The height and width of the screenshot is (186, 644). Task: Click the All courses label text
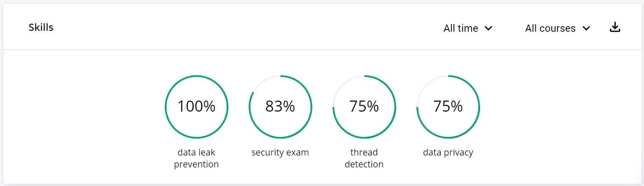(550, 28)
